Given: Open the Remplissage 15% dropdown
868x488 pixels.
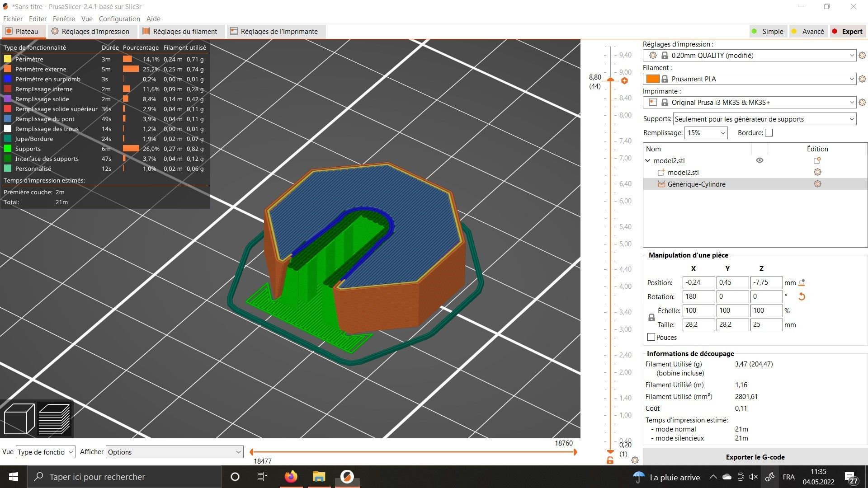Looking at the screenshot, I should tap(706, 132).
